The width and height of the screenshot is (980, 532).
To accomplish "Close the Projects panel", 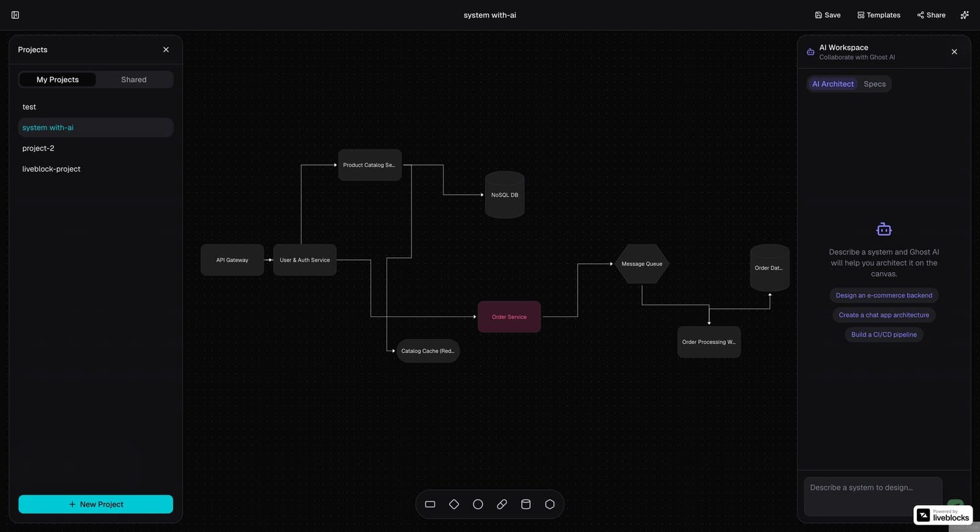I will [166, 50].
